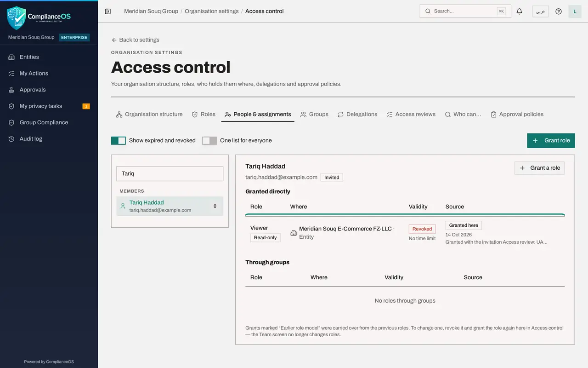Open user avatar L menu
588x368 pixels.
coord(575,11)
